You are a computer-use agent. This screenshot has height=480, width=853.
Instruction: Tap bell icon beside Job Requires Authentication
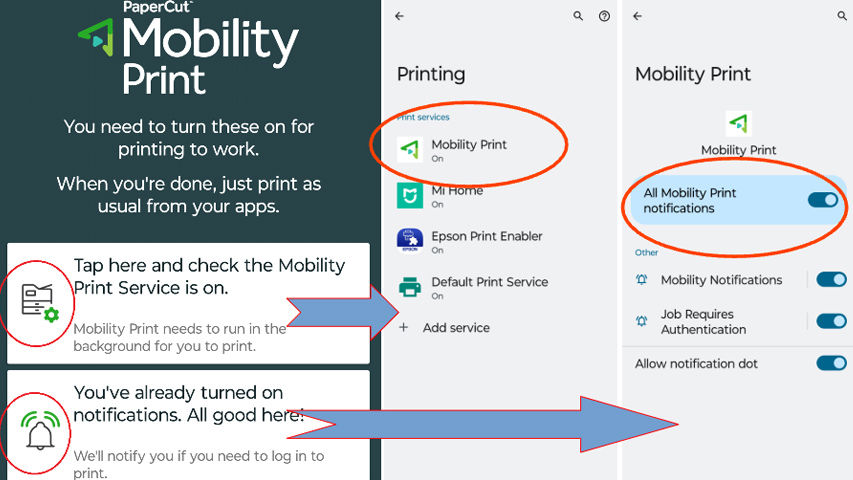[641, 321]
